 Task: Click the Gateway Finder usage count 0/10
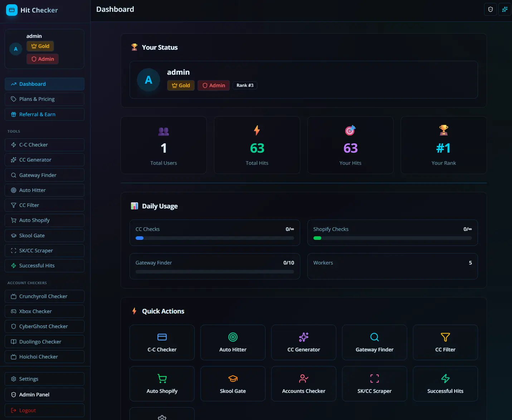click(289, 263)
